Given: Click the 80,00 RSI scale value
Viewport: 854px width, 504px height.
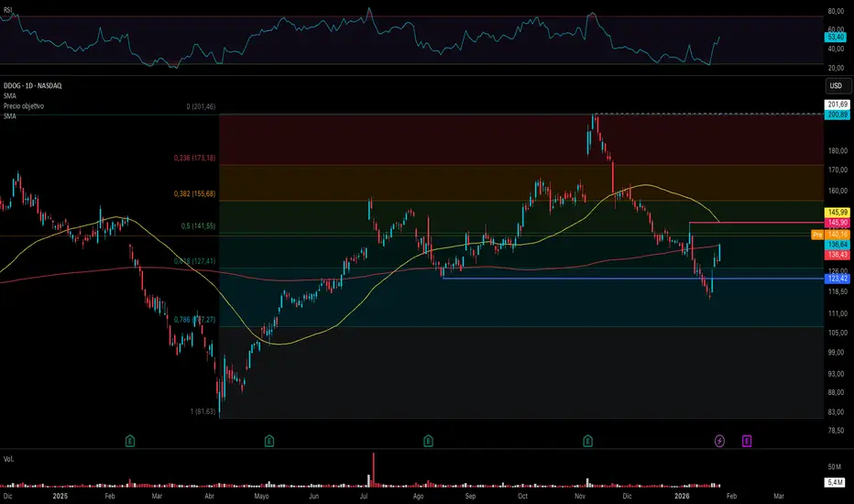Looking at the screenshot, I should 836,11.
